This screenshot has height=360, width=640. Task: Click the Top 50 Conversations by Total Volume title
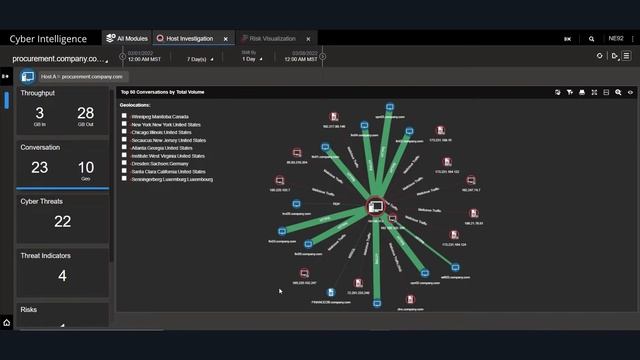coord(162,92)
